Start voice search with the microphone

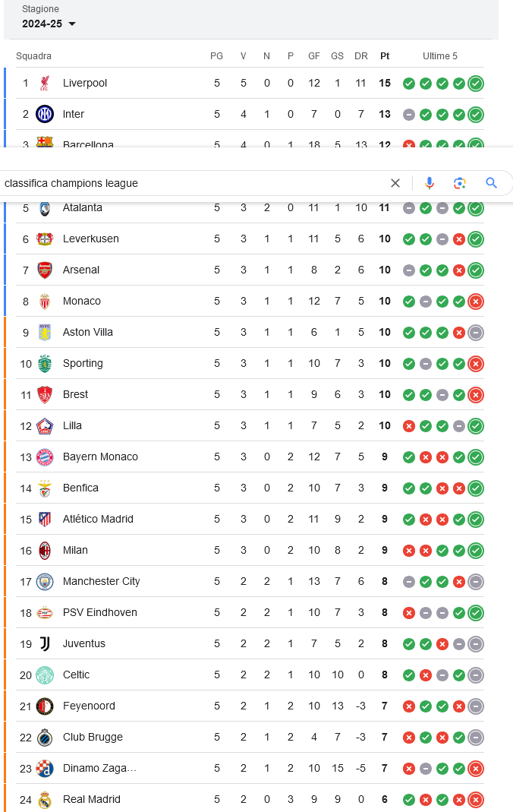tap(430, 183)
